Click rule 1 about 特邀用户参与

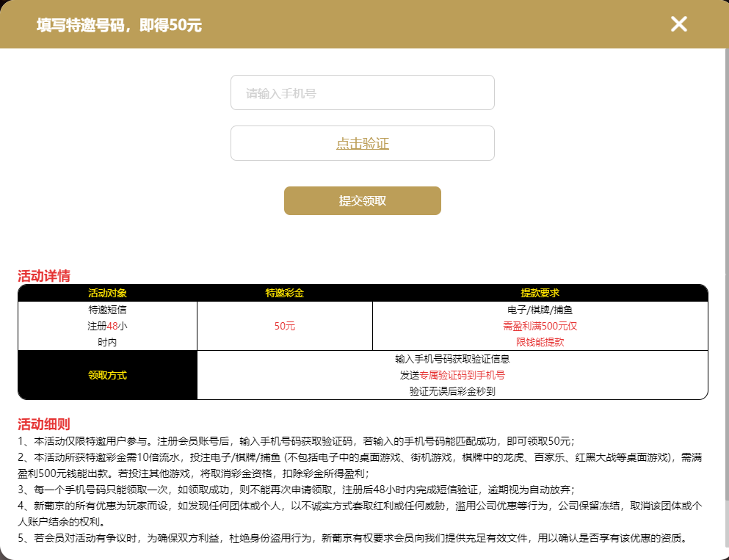pyautogui.click(x=296, y=441)
